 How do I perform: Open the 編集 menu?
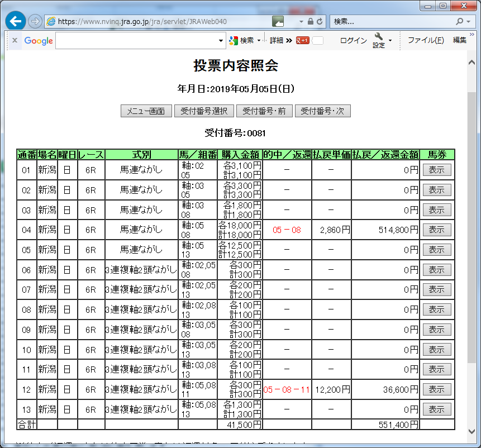pyautogui.click(x=460, y=40)
